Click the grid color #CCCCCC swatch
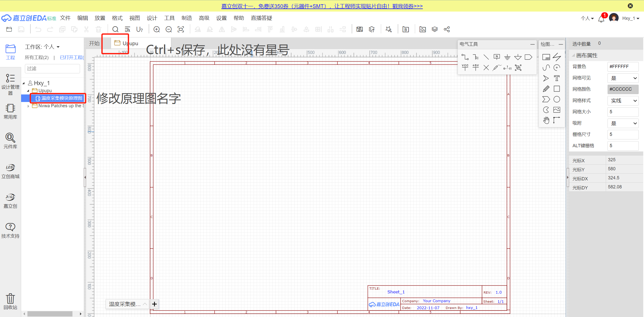The height and width of the screenshot is (317, 644). point(623,89)
